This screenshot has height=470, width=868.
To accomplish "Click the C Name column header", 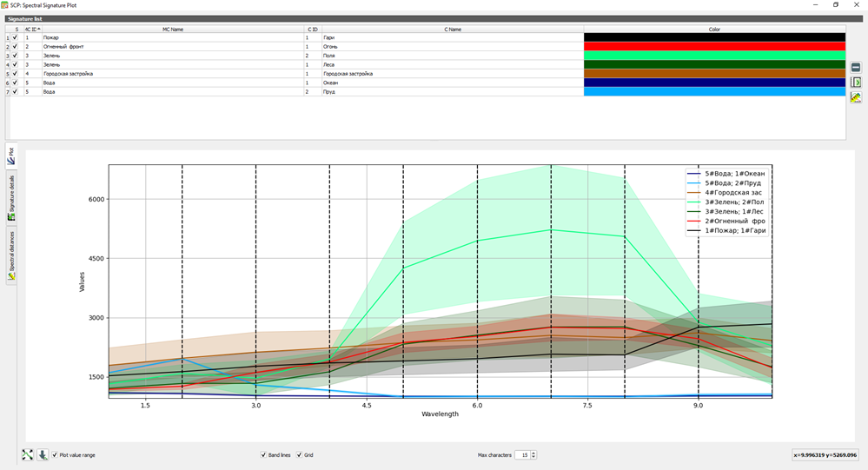I will [x=453, y=30].
